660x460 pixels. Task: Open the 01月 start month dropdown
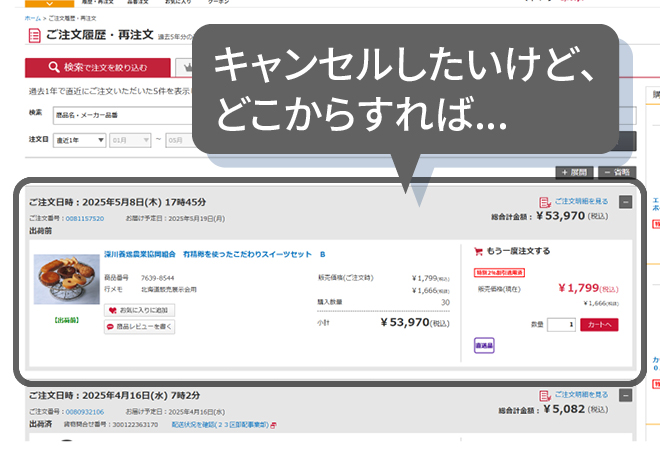click(x=130, y=139)
